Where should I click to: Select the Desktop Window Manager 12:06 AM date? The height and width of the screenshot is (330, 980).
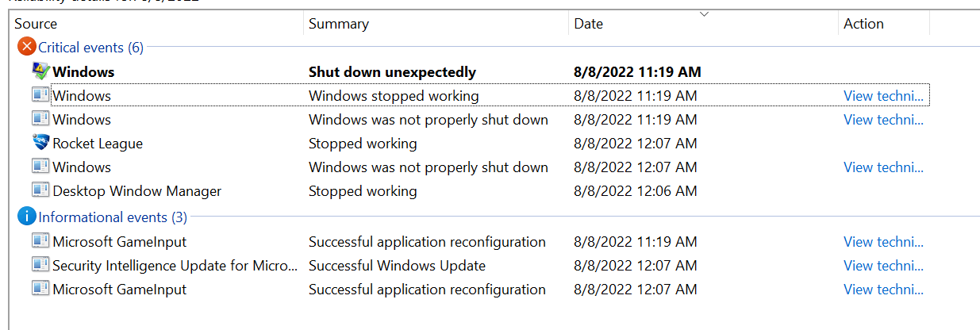click(636, 191)
